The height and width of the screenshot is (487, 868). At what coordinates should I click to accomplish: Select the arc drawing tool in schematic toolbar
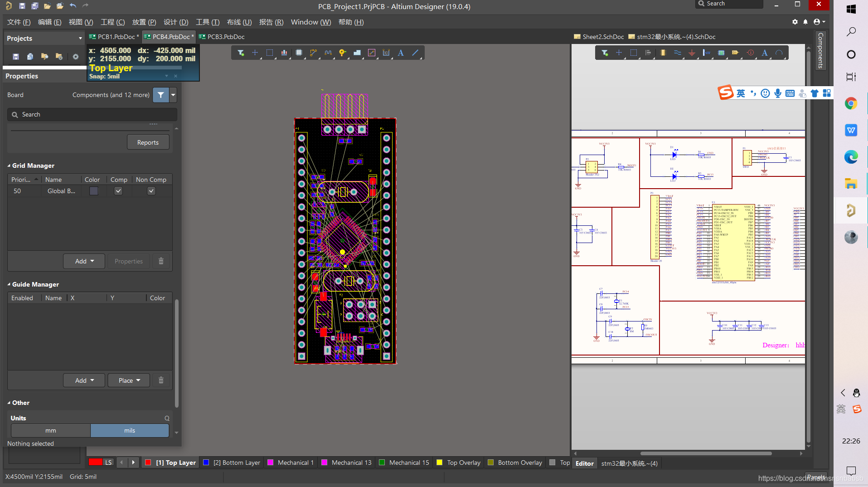point(779,53)
